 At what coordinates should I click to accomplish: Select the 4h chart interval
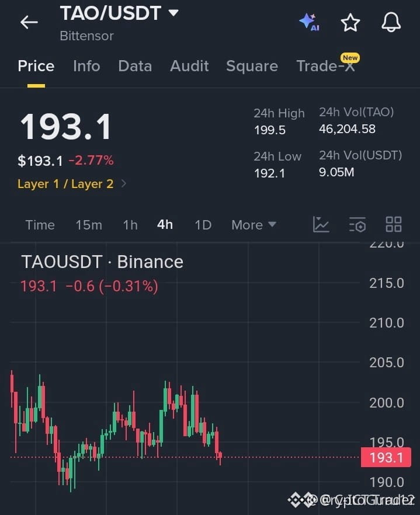click(165, 225)
